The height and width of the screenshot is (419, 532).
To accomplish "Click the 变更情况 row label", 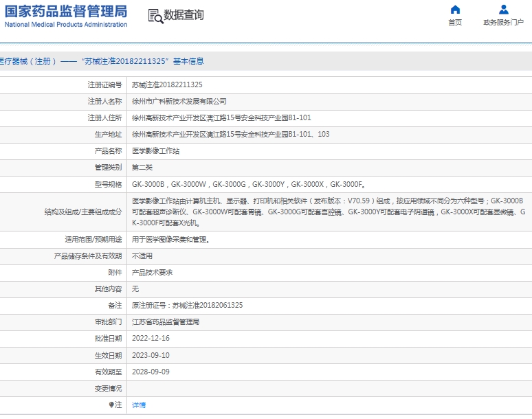I will [x=108, y=389].
